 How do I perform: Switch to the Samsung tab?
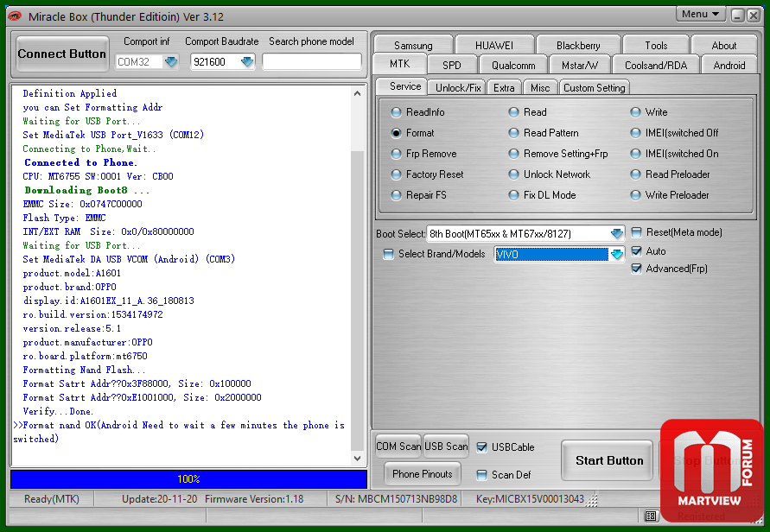point(413,46)
